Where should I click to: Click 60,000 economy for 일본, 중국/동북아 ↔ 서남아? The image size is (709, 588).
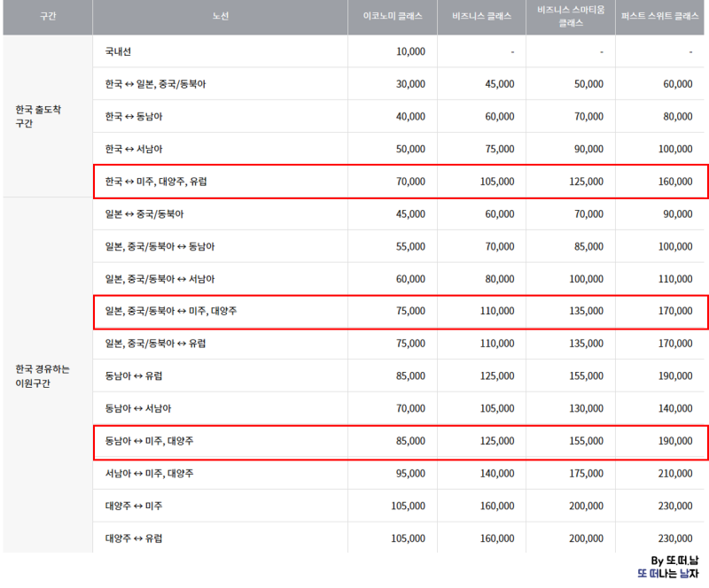(x=410, y=279)
